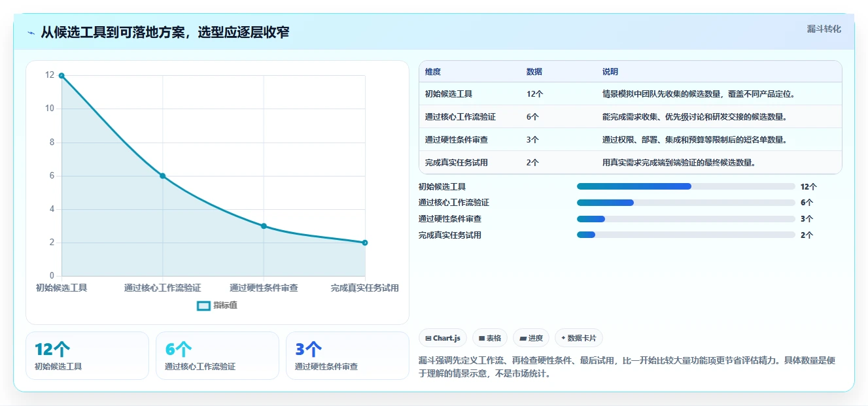Click the 3个 value after the progress bar
The height and width of the screenshot is (406, 868).
coord(807,219)
